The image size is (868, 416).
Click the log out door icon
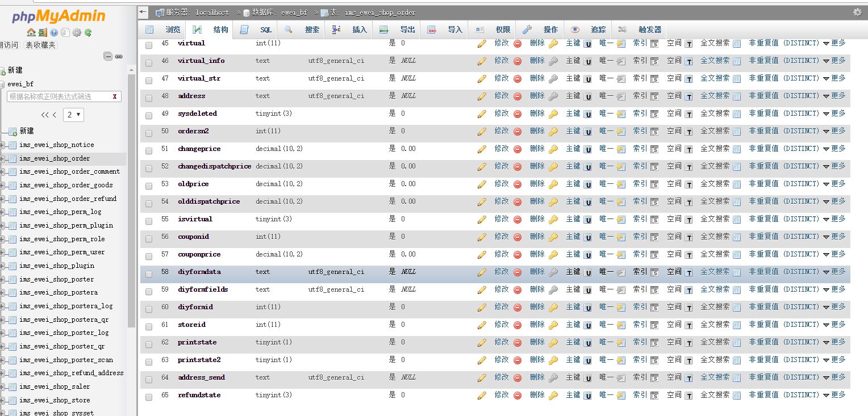[43, 32]
